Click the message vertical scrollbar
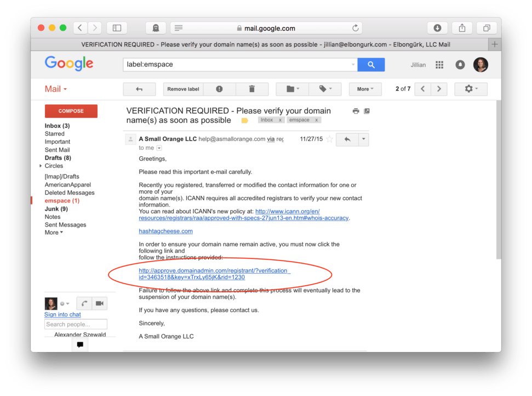Viewport: 532px width, 396px height. (x=499, y=180)
